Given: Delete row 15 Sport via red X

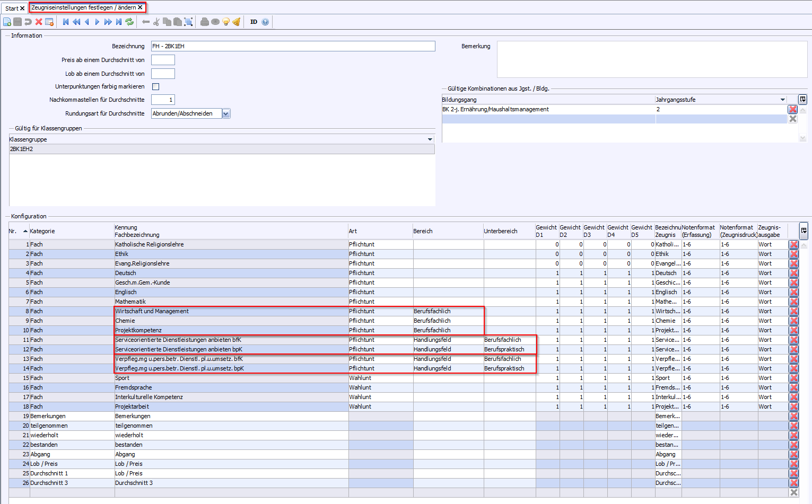Looking at the screenshot, I should tap(793, 378).
